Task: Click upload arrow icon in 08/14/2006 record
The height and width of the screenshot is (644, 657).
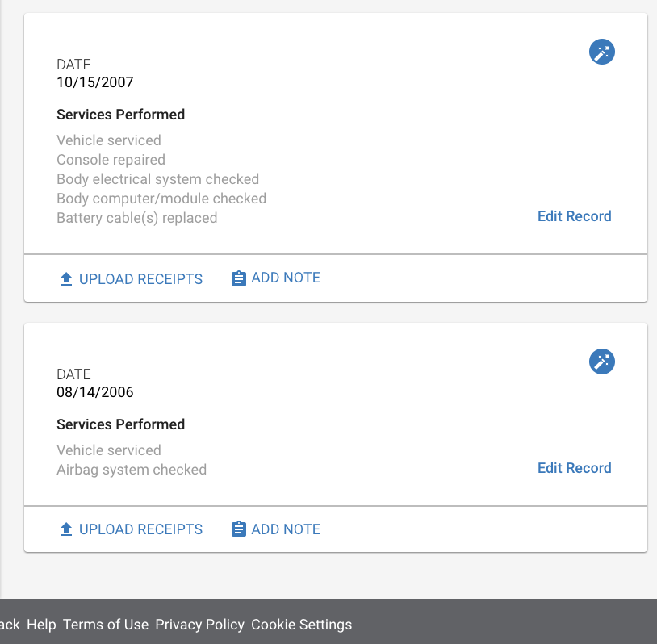Action: (x=66, y=529)
